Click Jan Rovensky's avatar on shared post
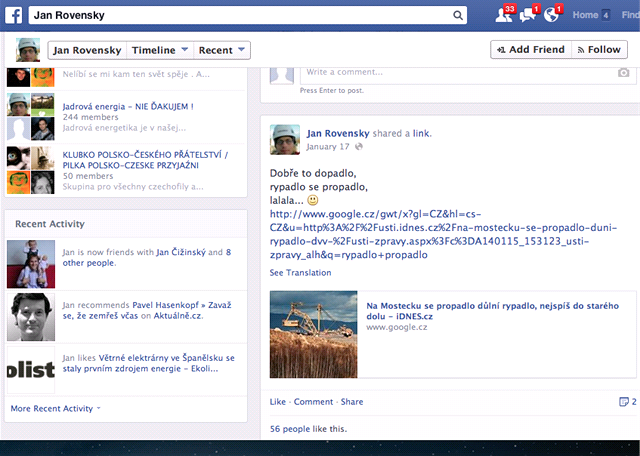 point(284,139)
